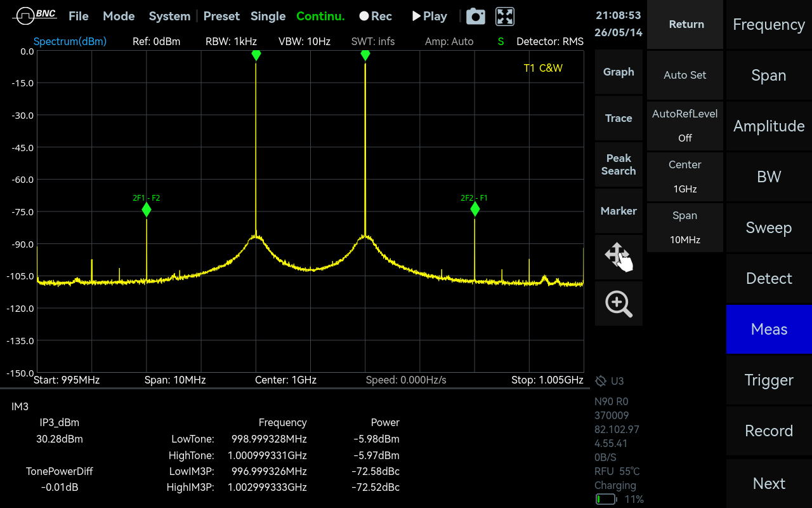Open Peak Search panel
Image resolution: width=812 pixels, height=508 pixels.
click(x=619, y=164)
